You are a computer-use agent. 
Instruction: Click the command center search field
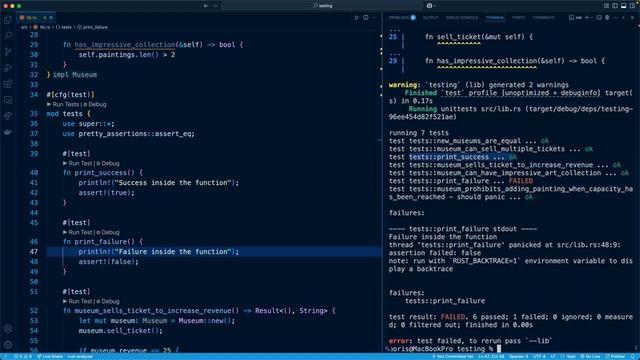point(322,6)
